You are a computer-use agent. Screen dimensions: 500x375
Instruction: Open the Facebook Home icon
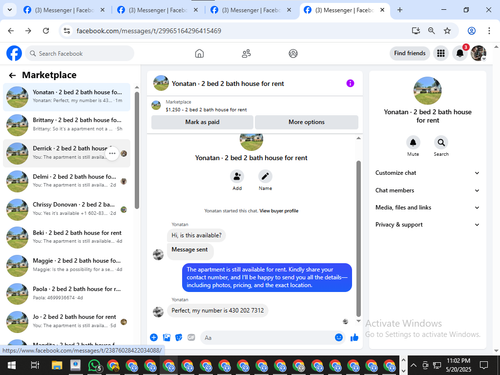(199, 53)
